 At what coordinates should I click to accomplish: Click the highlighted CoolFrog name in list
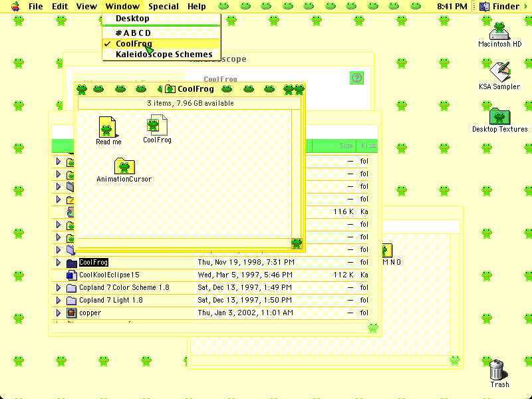pyautogui.click(x=93, y=262)
